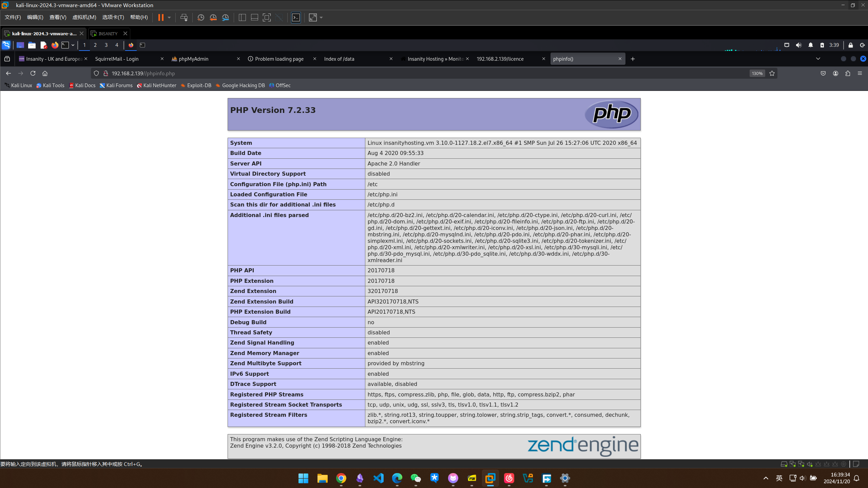Open the Firefox extensions puzzle icon
This screenshot has width=868, height=488.
(x=848, y=73)
